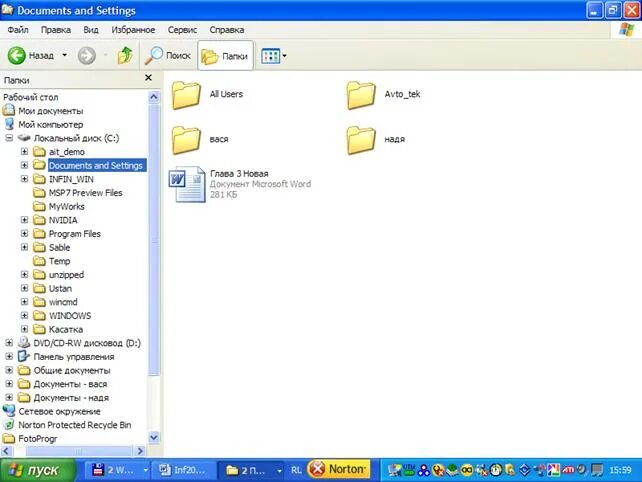Select Рабочий стол tree root

click(30, 97)
